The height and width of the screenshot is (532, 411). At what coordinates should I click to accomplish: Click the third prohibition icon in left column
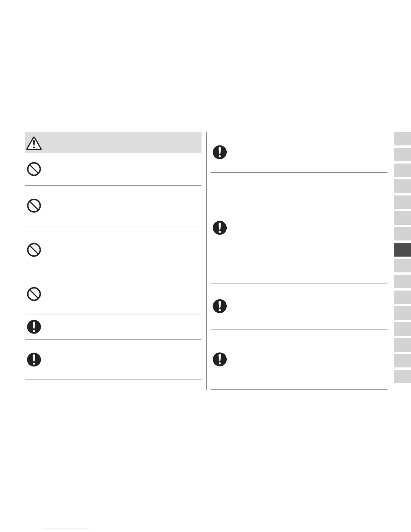click(x=34, y=250)
